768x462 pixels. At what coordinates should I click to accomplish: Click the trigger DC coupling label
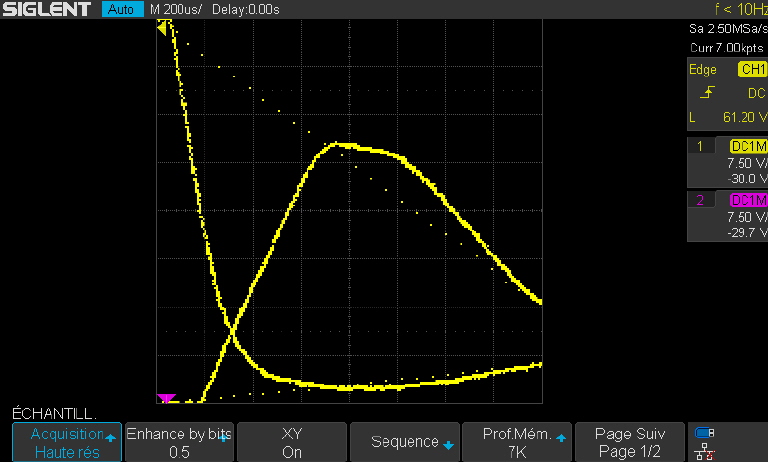757,93
